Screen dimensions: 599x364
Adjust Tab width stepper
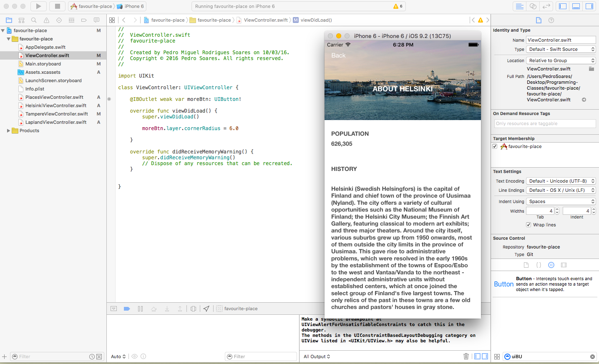point(557,211)
